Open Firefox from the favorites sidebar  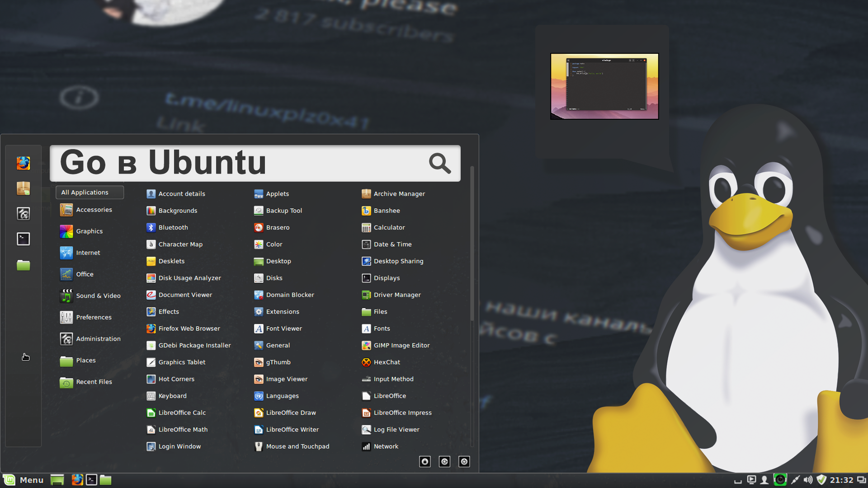24,163
